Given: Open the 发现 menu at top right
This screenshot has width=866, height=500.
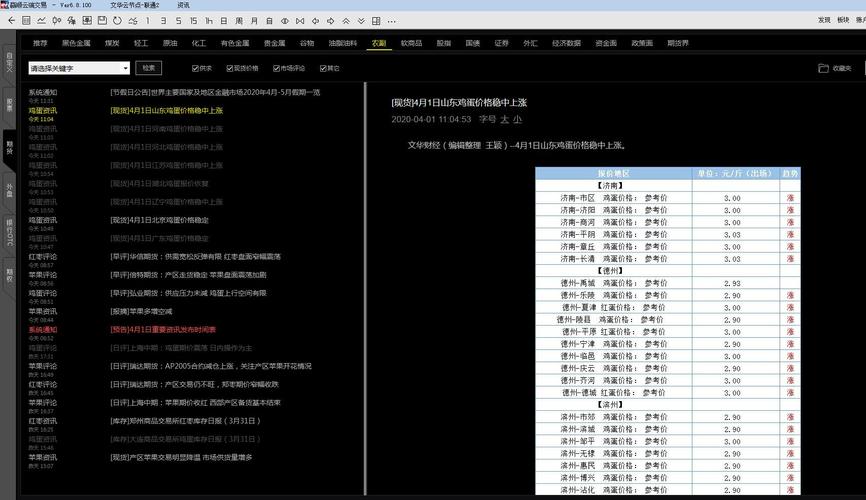Looking at the screenshot, I should 824,20.
